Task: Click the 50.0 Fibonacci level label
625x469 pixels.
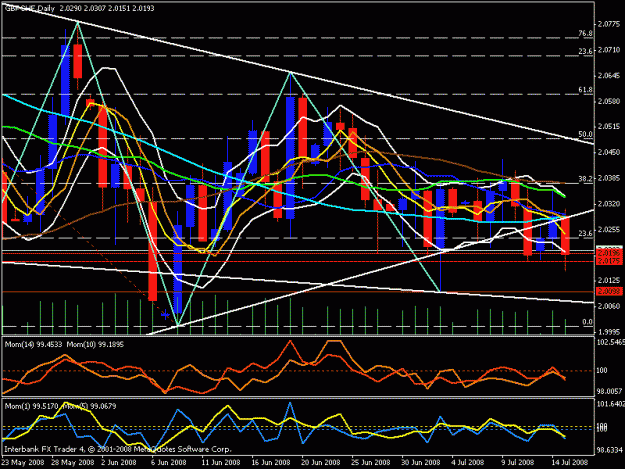Action: [585, 134]
